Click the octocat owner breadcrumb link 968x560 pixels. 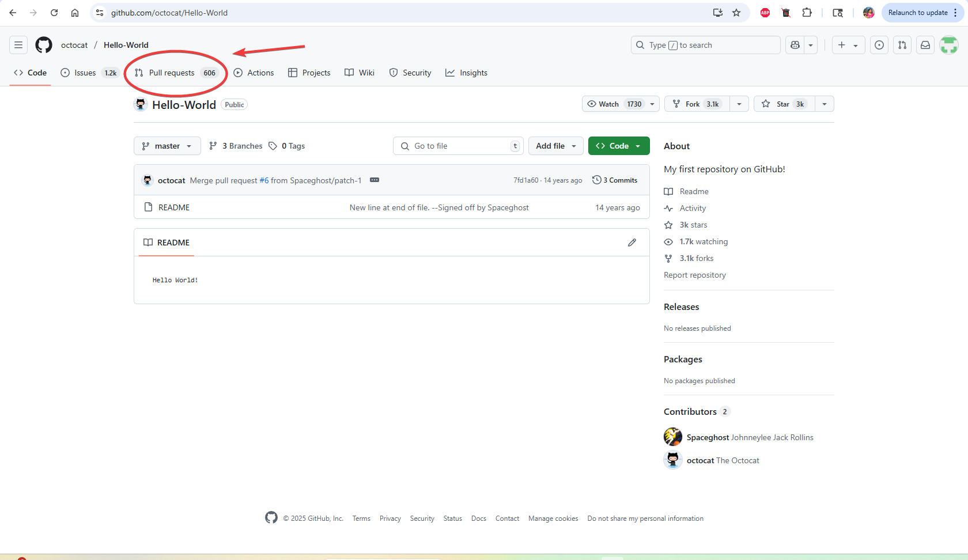click(74, 45)
